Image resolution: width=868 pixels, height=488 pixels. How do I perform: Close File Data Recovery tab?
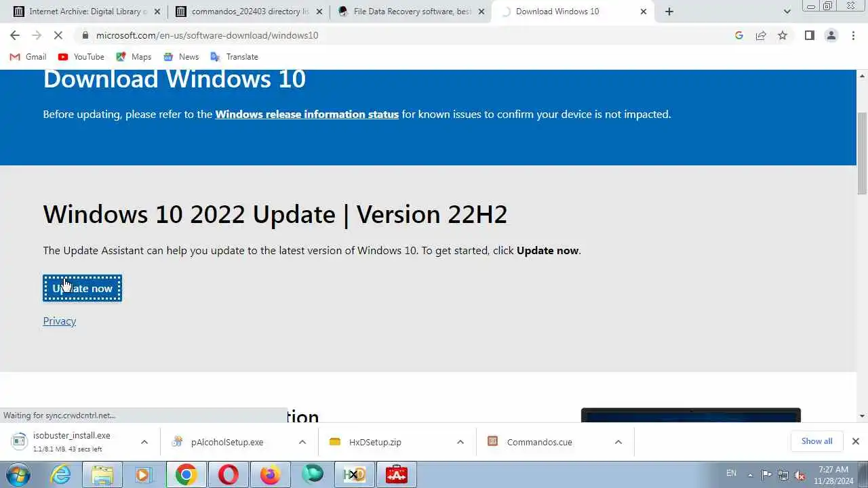click(x=481, y=12)
